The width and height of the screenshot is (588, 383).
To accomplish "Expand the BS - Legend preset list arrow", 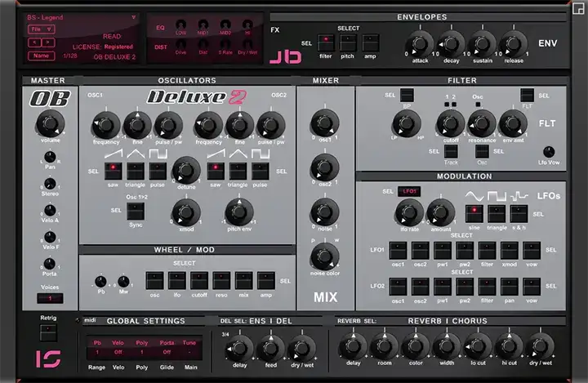I will pos(133,17).
